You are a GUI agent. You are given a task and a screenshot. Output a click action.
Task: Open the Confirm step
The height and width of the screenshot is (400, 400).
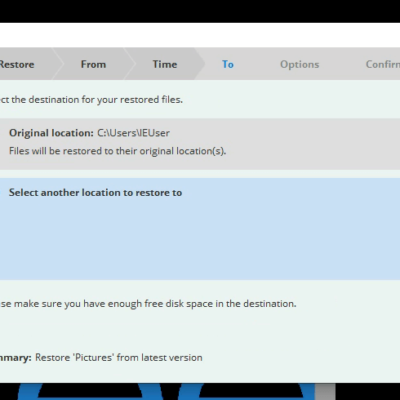point(383,64)
